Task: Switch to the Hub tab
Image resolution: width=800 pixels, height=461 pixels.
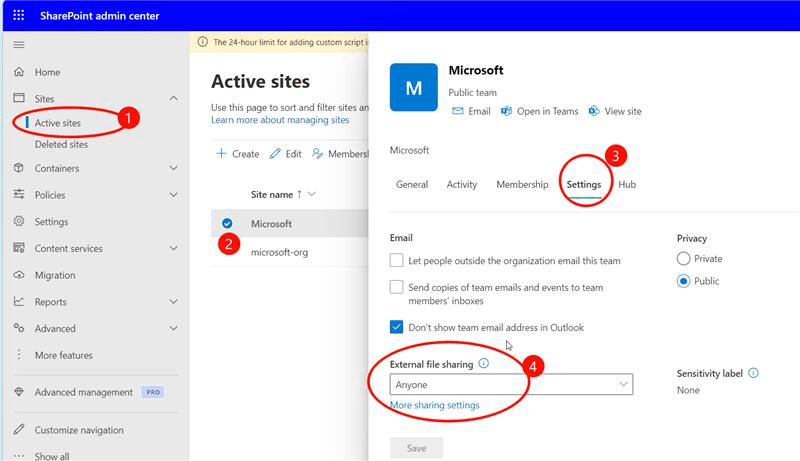Action: click(627, 184)
